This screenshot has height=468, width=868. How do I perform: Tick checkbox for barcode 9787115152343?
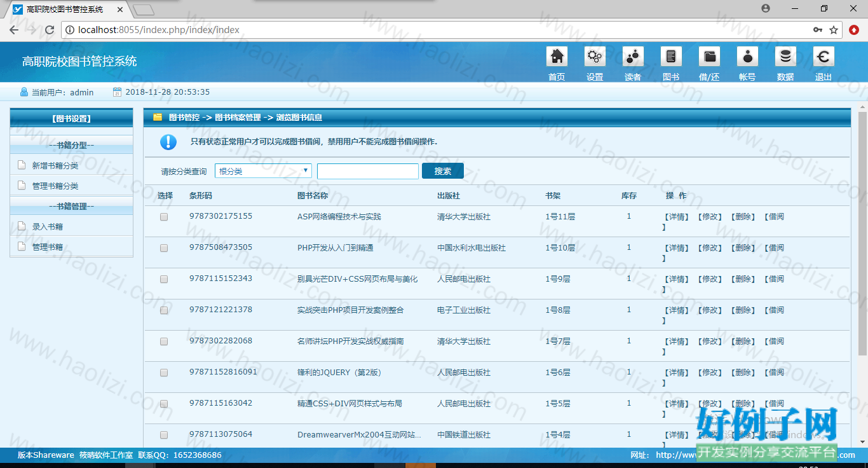coord(164,279)
